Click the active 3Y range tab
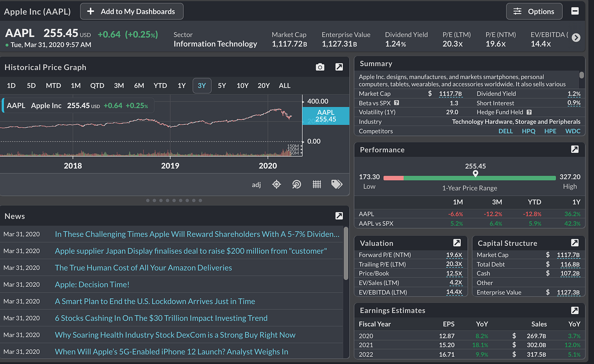 [x=202, y=86]
